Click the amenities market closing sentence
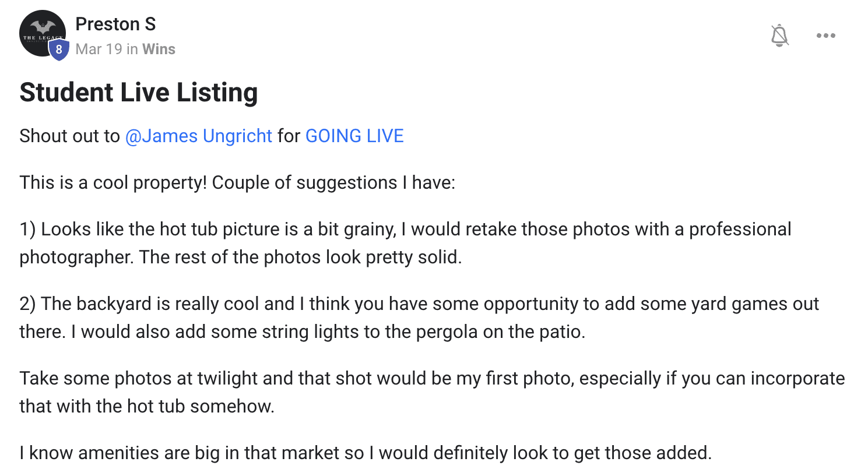The image size is (868, 476). [x=366, y=453]
